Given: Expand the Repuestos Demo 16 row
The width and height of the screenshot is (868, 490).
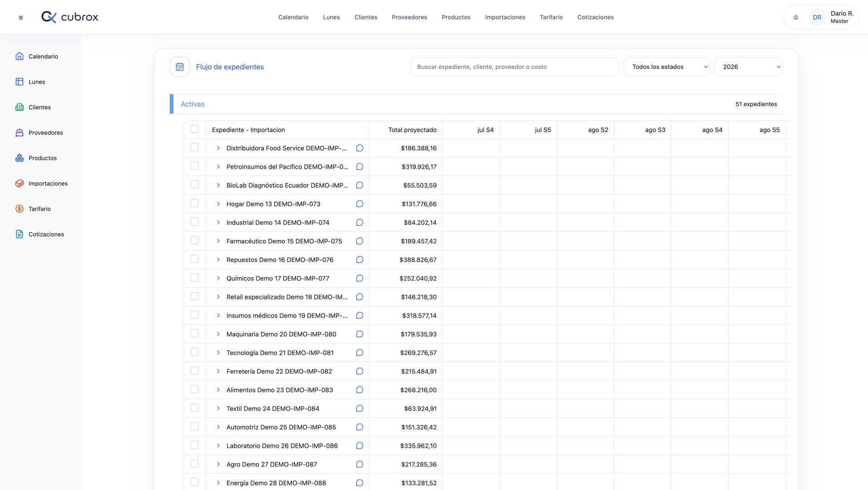Looking at the screenshot, I should (x=218, y=260).
